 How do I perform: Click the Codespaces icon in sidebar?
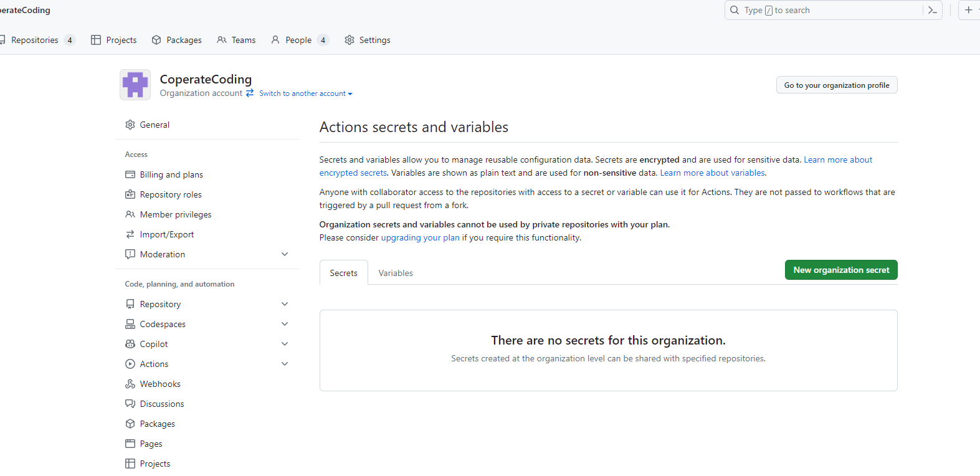click(130, 324)
